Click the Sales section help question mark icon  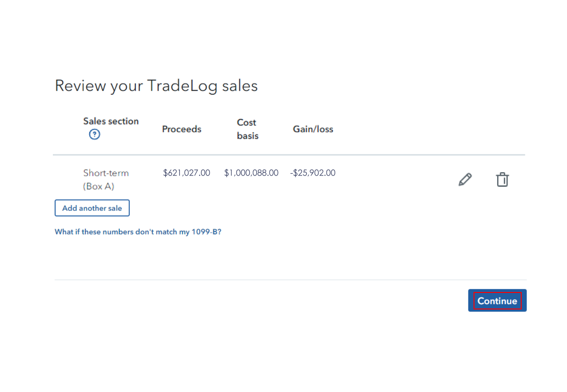point(94,135)
